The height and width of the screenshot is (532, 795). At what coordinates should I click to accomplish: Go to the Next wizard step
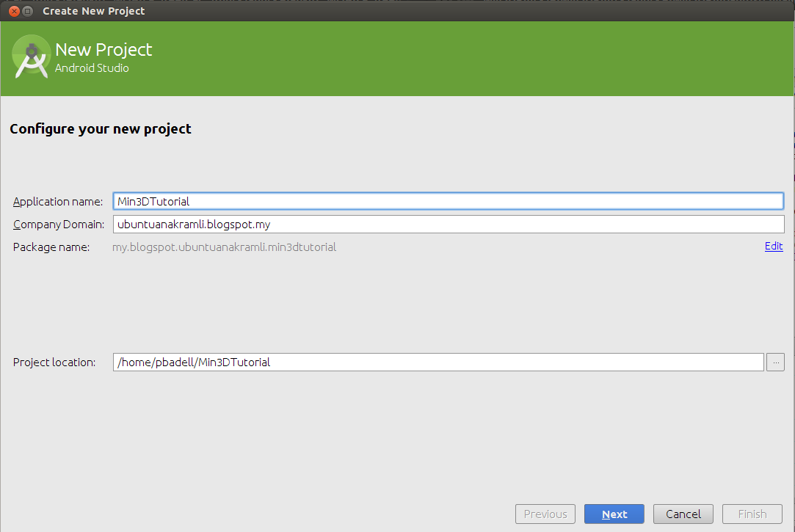[x=614, y=514]
